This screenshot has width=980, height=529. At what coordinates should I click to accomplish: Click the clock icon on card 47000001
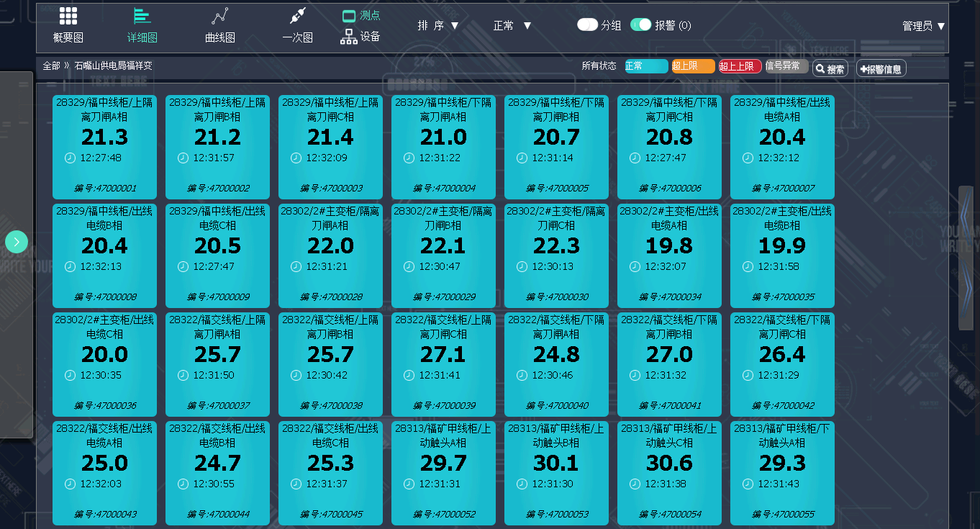pyautogui.click(x=71, y=158)
